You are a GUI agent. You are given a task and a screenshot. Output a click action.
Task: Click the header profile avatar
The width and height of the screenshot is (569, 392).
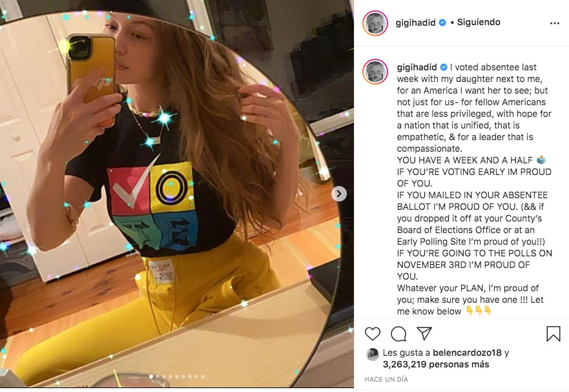(x=375, y=23)
